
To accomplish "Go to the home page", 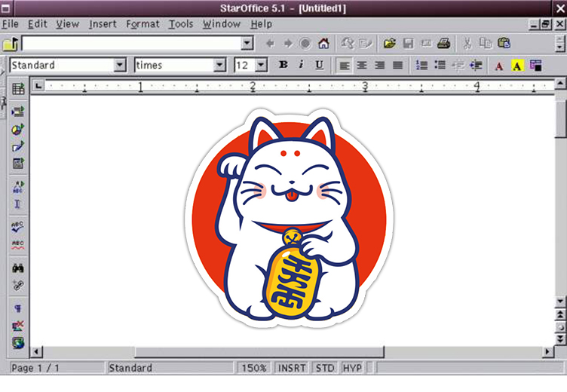I will pyautogui.click(x=323, y=44).
